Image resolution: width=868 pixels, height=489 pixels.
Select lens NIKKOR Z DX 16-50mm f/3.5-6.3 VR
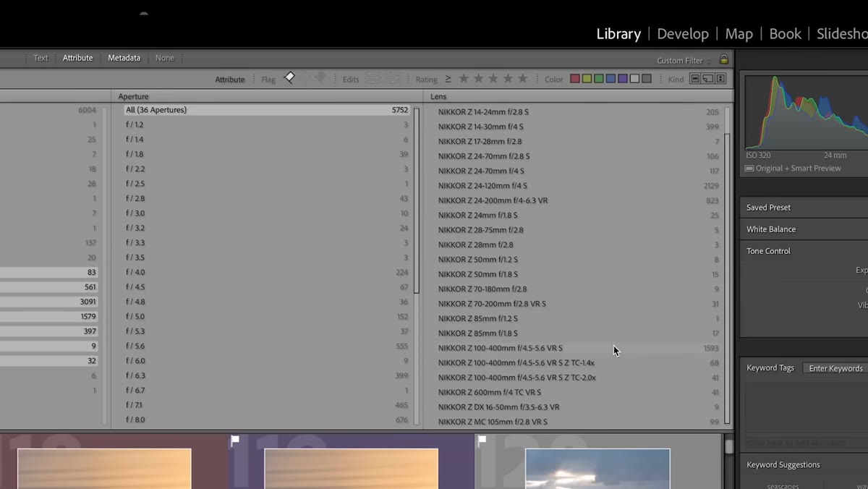pyautogui.click(x=578, y=407)
